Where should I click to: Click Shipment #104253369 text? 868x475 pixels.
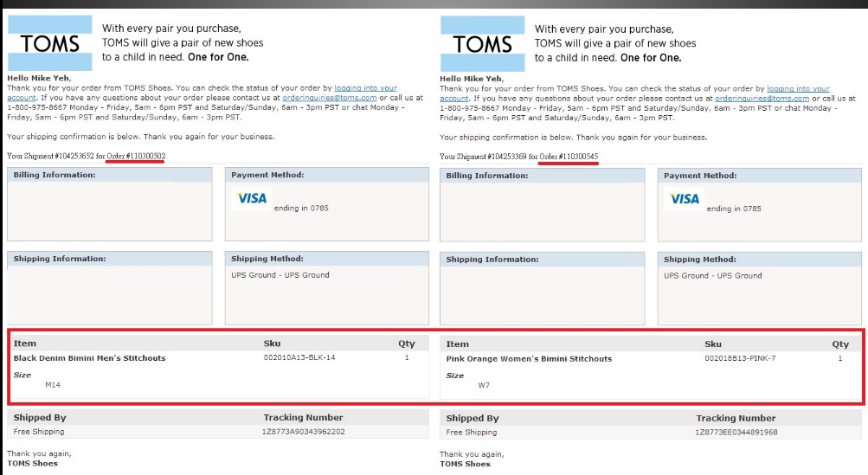[x=493, y=157]
